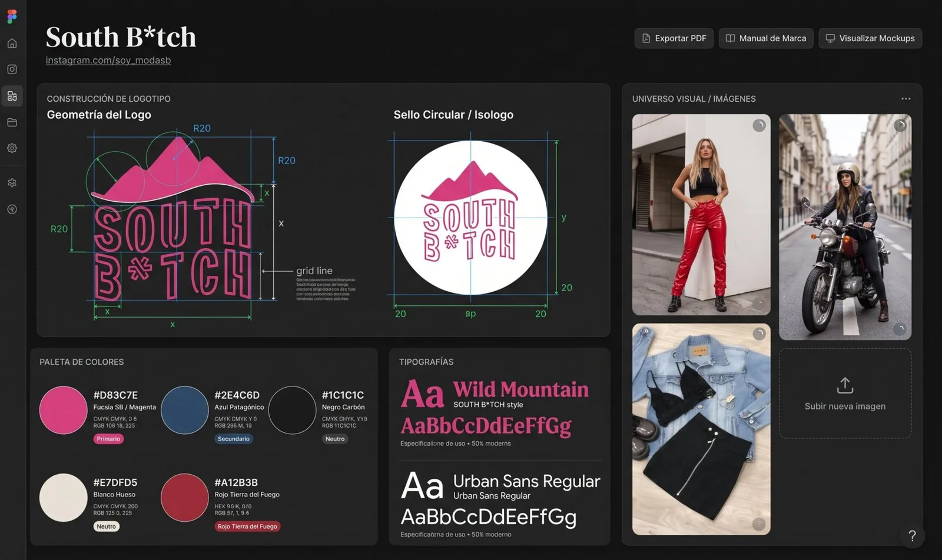
Task: Click Visualizar Mockups button
Action: [870, 38]
